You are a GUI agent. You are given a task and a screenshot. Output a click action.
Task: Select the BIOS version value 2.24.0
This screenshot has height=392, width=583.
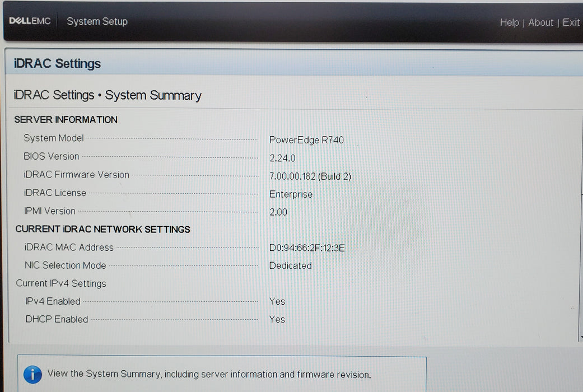point(282,158)
